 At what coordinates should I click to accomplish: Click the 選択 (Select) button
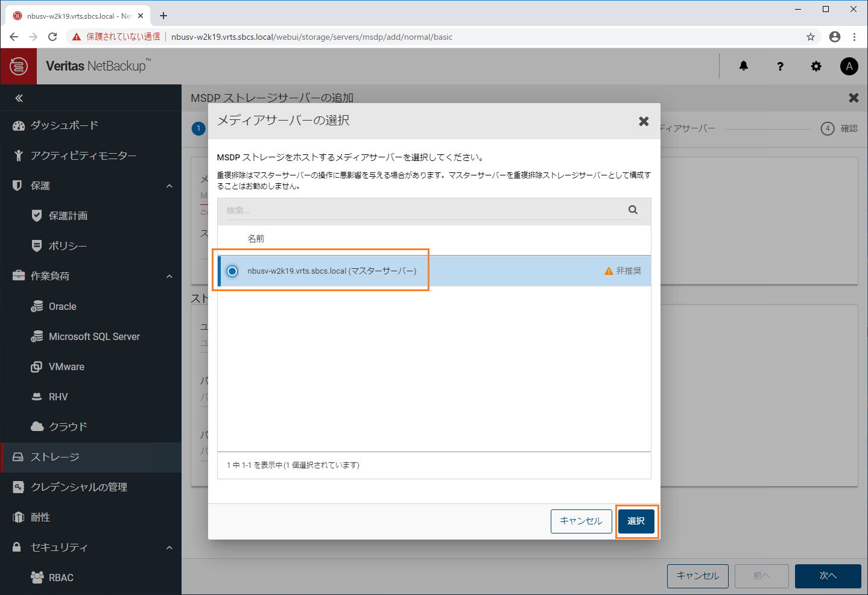click(x=636, y=521)
